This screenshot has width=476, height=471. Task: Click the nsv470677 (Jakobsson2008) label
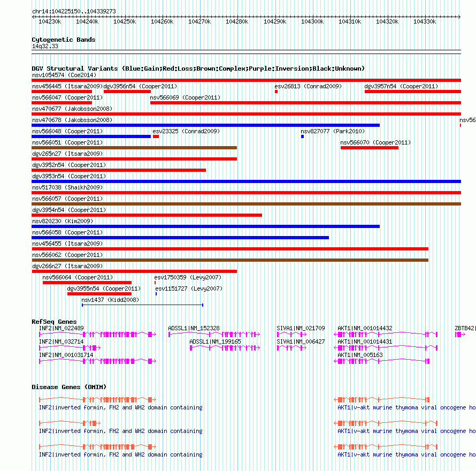click(x=72, y=109)
